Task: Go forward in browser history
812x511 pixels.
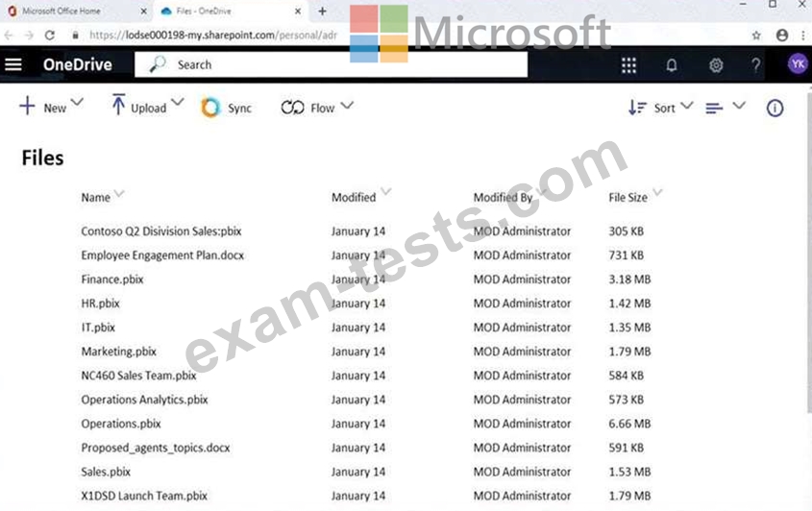Action: [29, 36]
